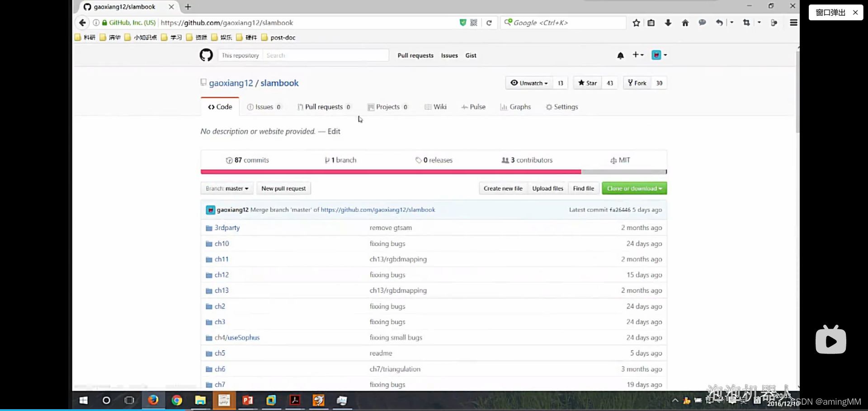This screenshot has width=868, height=411.
Task: Open File Explorer from the taskbar
Action: pos(200,400)
